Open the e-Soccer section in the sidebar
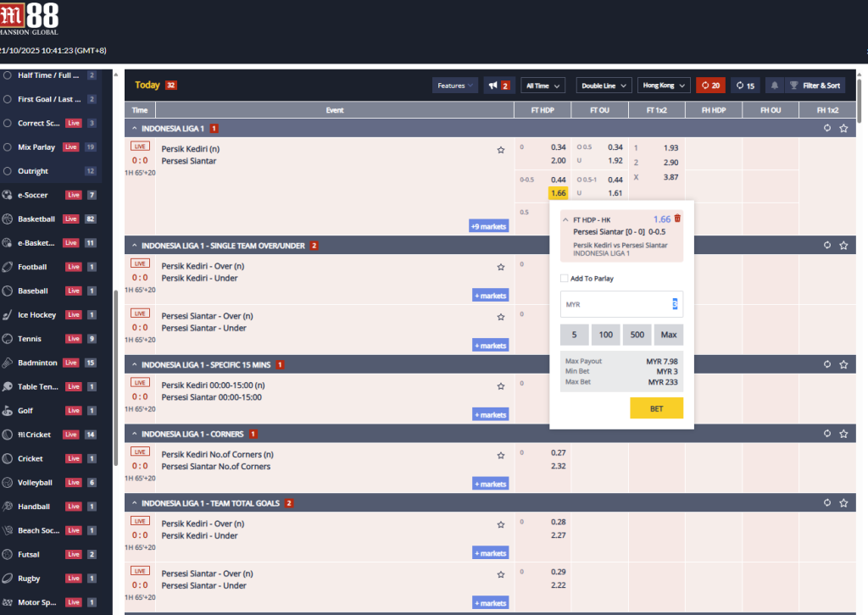The height and width of the screenshot is (615, 868). (x=34, y=194)
